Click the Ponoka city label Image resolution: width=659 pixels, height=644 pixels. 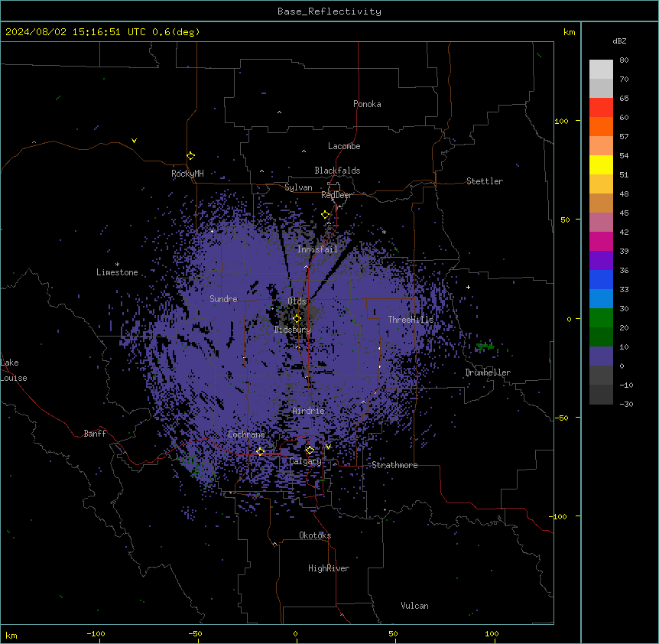(367, 104)
